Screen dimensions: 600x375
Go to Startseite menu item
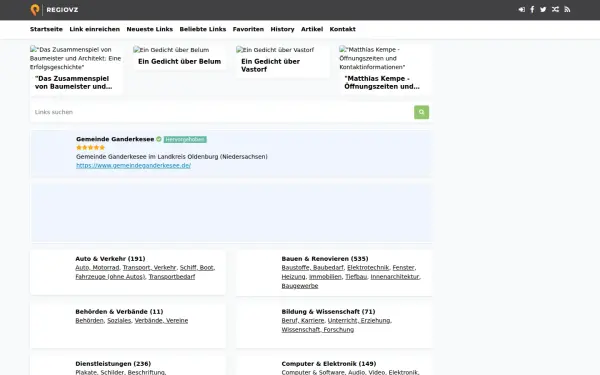(46, 29)
